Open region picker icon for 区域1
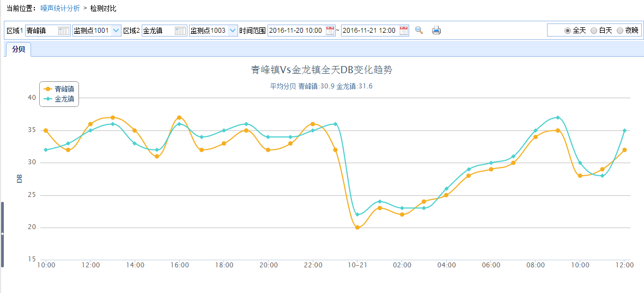This screenshot has width=644, height=293. pos(64,31)
